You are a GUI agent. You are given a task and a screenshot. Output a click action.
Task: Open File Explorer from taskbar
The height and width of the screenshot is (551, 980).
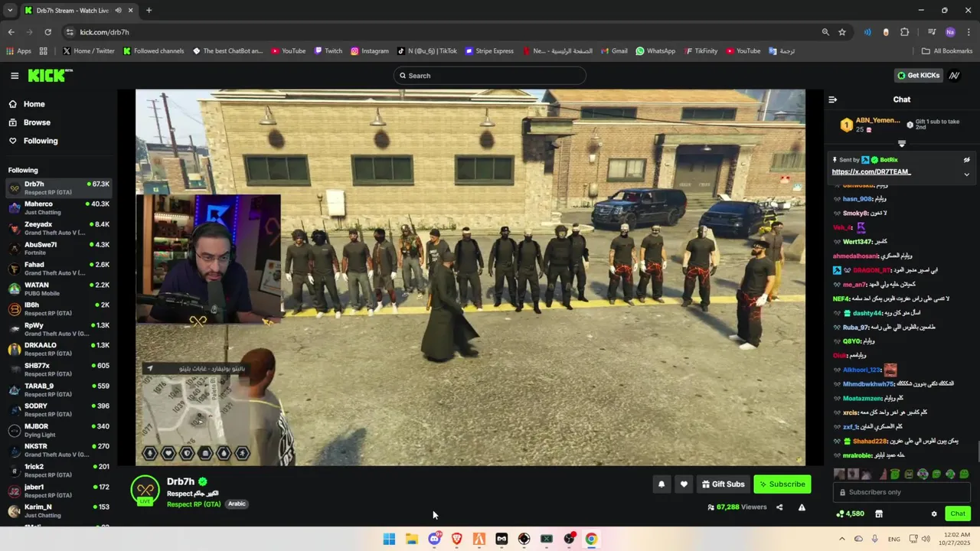click(x=412, y=539)
